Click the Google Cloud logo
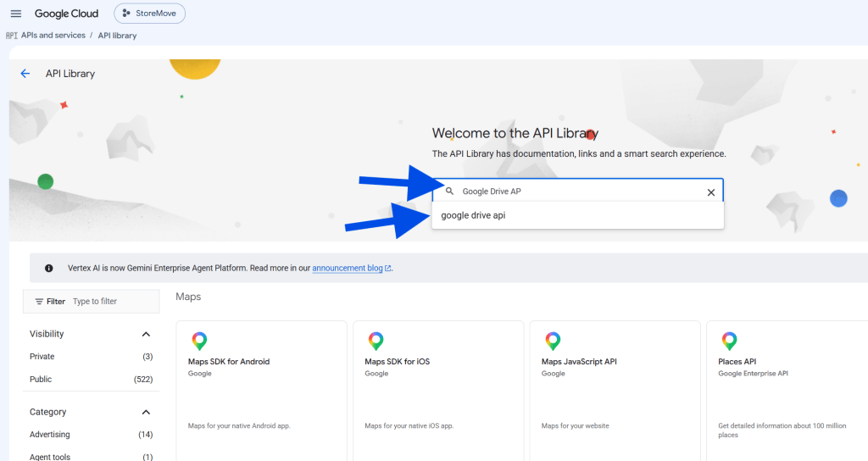 [66, 14]
